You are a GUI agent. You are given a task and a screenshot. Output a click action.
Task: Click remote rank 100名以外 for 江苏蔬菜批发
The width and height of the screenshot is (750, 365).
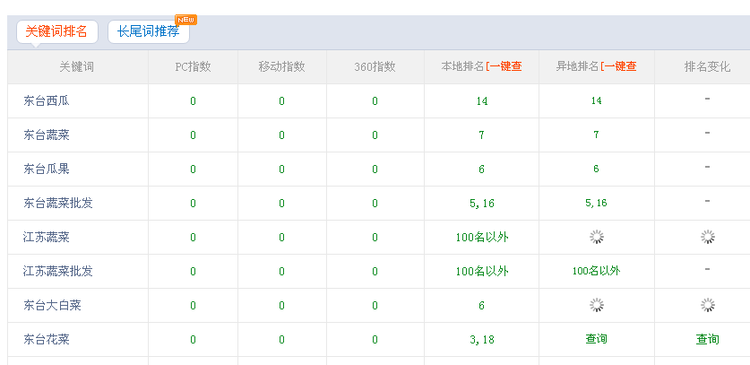coord(596,271)
